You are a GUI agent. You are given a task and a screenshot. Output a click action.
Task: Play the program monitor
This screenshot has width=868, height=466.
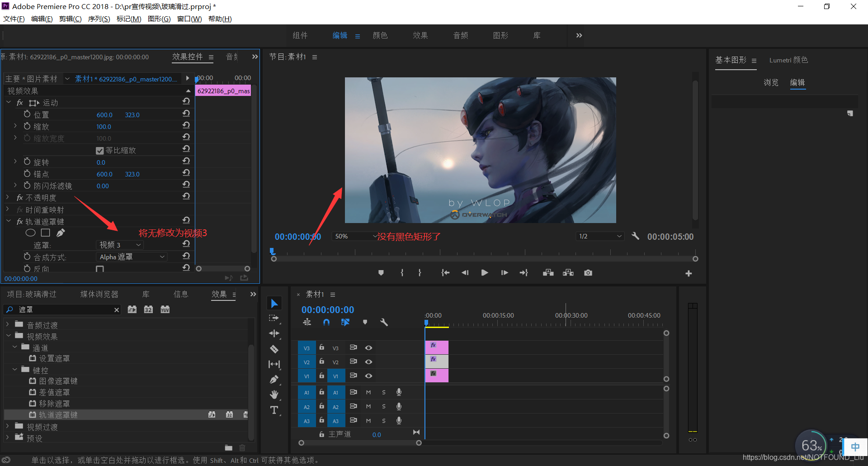pyautogui.click(x=485, y=273)
